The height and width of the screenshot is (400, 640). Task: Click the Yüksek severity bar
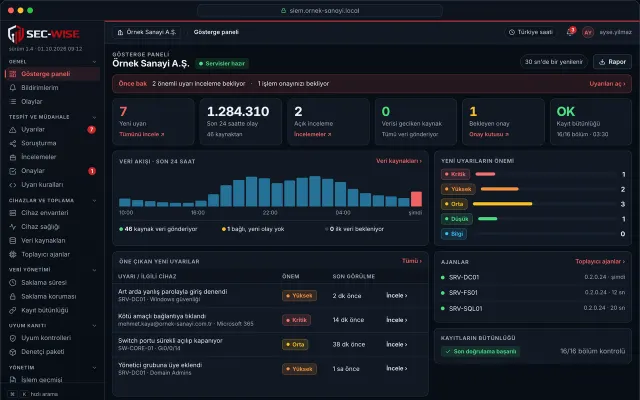pos(500,189)
